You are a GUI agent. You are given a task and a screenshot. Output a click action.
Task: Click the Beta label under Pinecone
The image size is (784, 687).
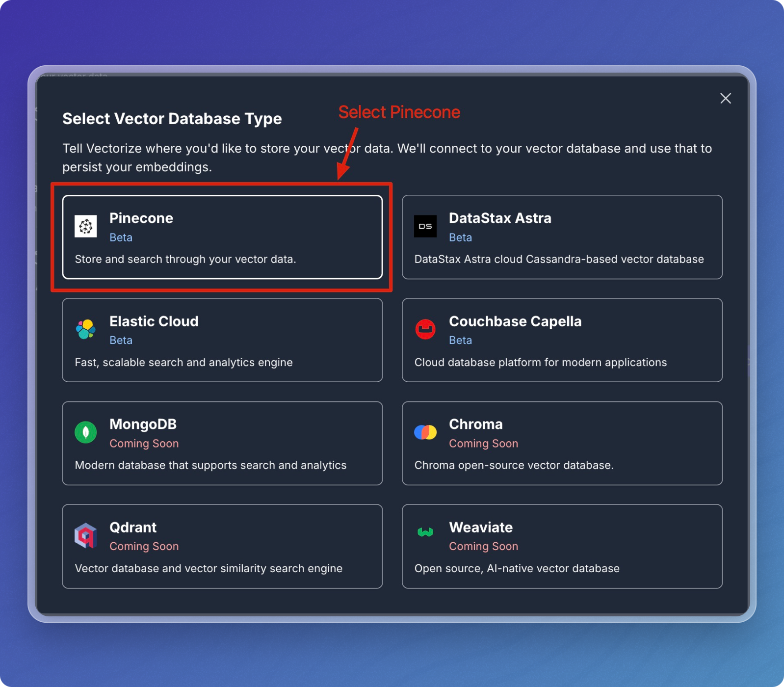(x=121, y=238)
